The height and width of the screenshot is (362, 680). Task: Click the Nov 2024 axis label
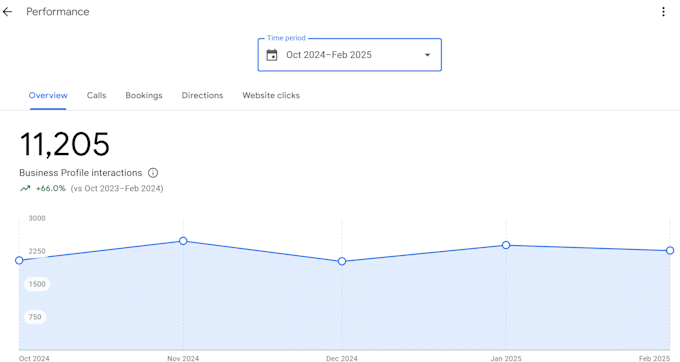pyautogui.click(x=183, y=358)
